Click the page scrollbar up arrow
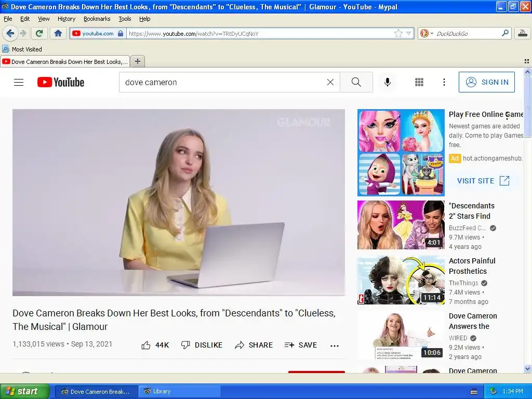The height and width of the screenshot is (399, 532). click(527, 72)
